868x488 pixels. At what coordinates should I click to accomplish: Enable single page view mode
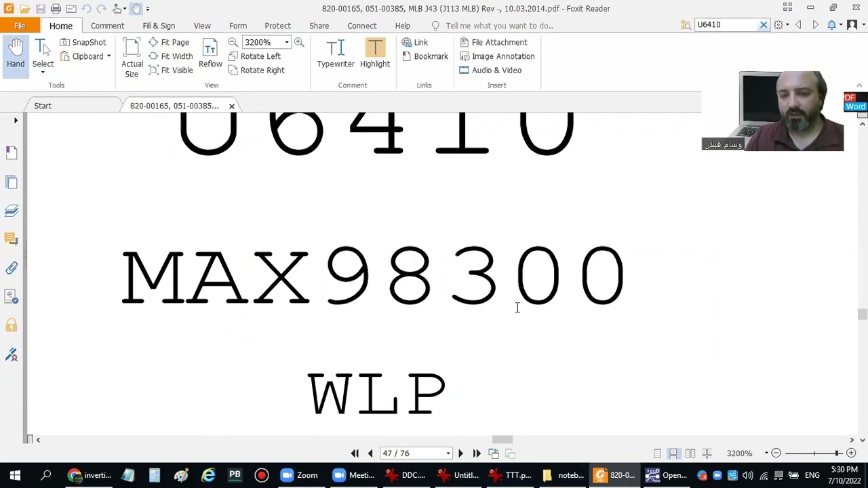click(x=657, y=453)
